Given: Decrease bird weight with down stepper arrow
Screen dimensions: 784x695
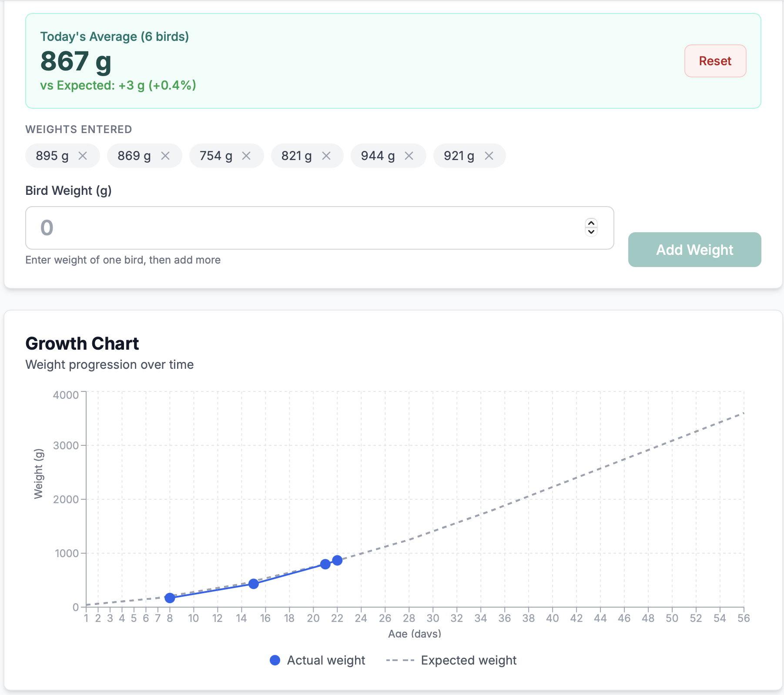Looking at the screenshot, I should point(591,232).
